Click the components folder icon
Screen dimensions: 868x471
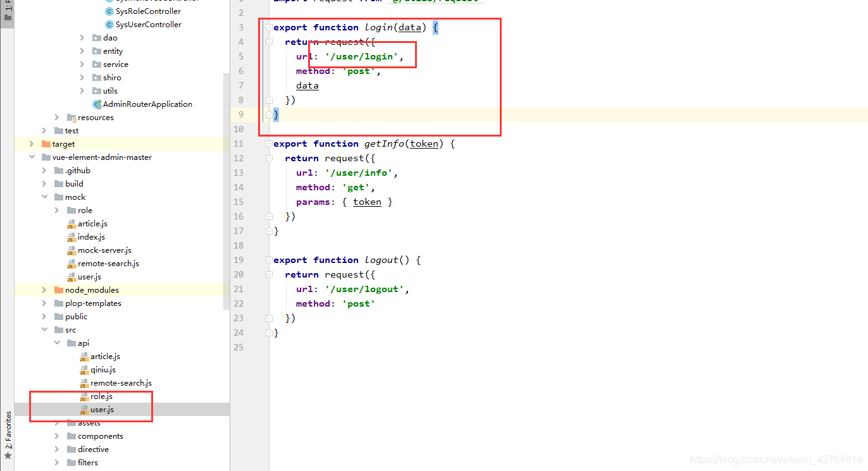click(x=71, y=436)
